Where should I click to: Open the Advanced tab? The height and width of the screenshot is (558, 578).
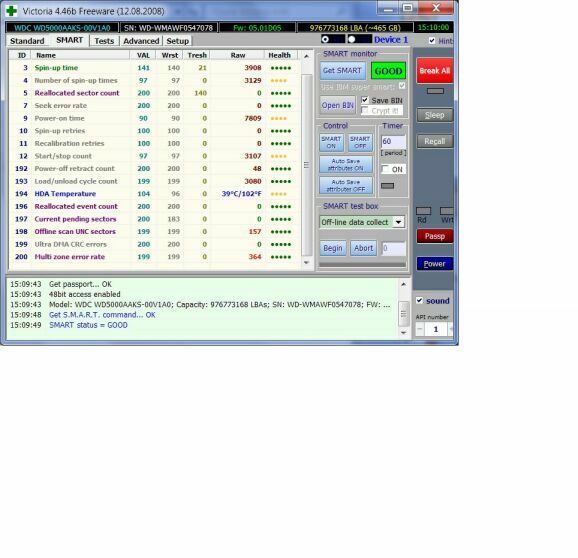pyautogui.click(x=141, y=41)
